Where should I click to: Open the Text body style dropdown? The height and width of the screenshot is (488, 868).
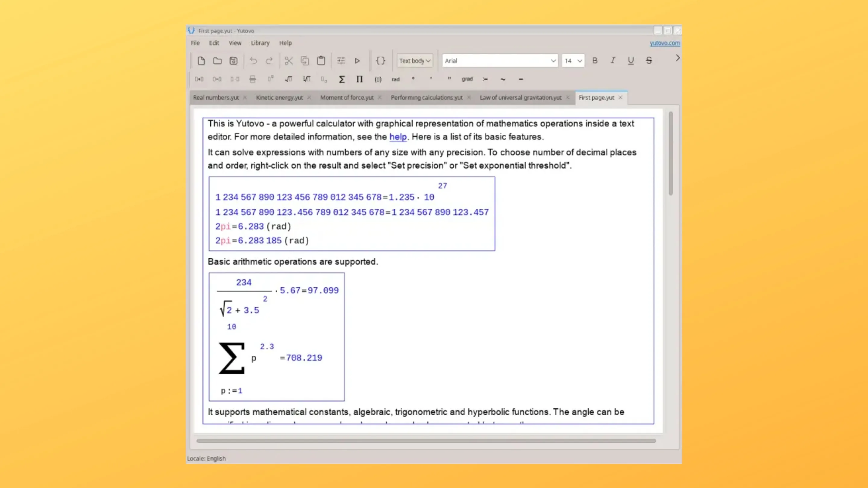coord(415,61)
